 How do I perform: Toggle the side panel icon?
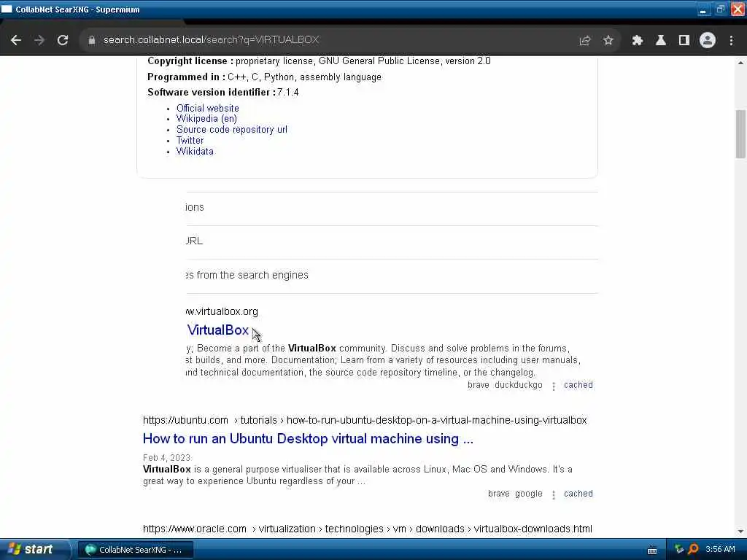point(684,41)
